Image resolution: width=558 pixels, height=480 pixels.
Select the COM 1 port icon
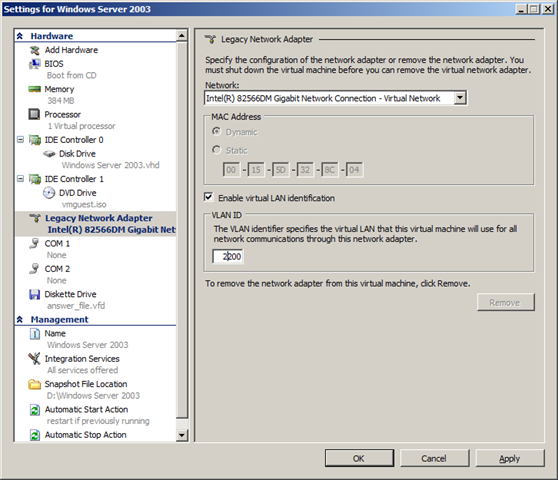tap(34, 243)
